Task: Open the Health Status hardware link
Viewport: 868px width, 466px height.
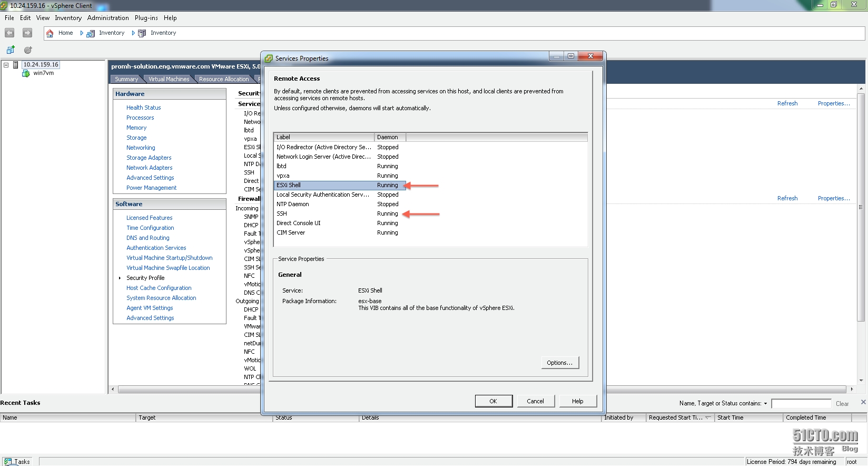Action: pyautogui.click(x=143, y=108)
